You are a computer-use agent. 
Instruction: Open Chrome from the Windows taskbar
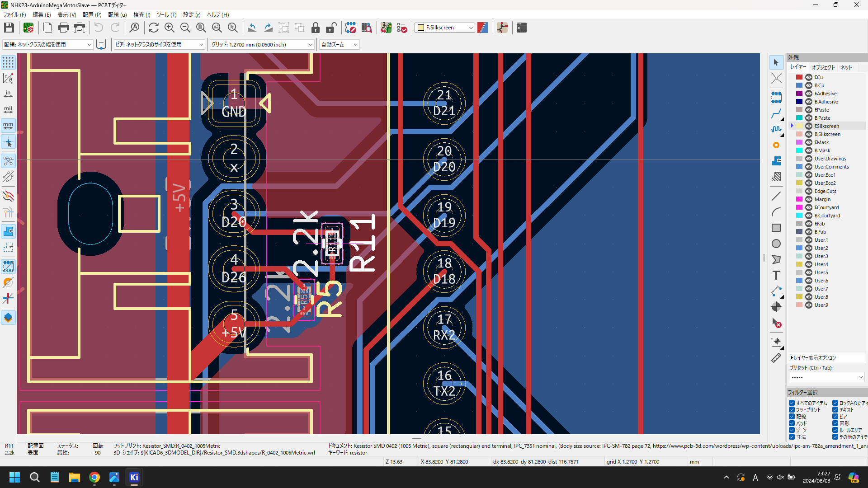click(x=94, y=477)
